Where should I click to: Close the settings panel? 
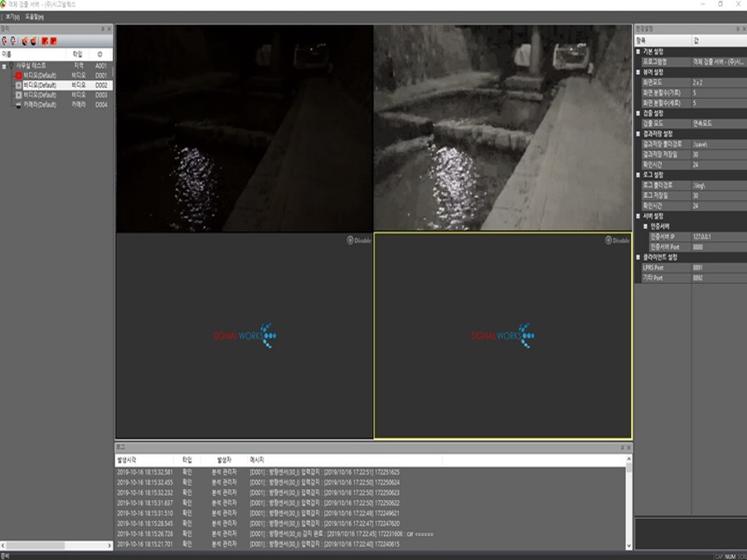tap(743, 29)
